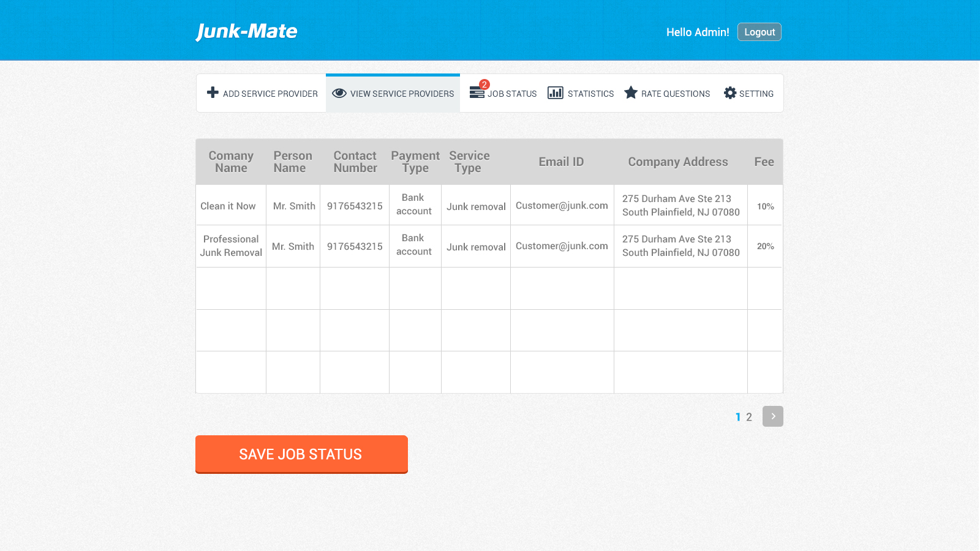This screenshot has height=551, width=980.
Task: Click the Logout button
Action: (x=759, y=32)
